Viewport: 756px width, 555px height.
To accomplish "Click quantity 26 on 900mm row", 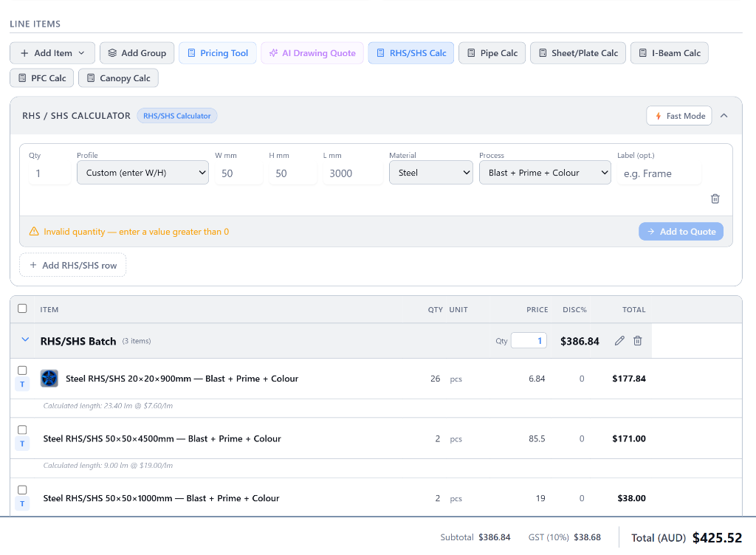I will (436, 379).
